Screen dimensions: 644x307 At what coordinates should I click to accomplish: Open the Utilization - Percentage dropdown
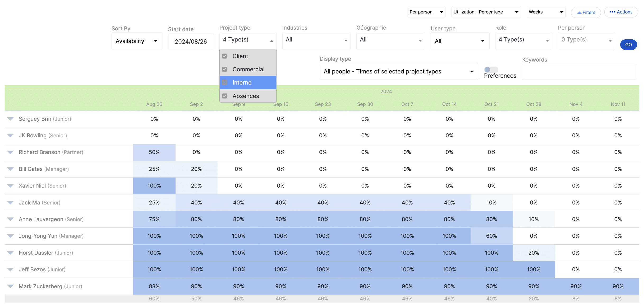pos(486,12)
